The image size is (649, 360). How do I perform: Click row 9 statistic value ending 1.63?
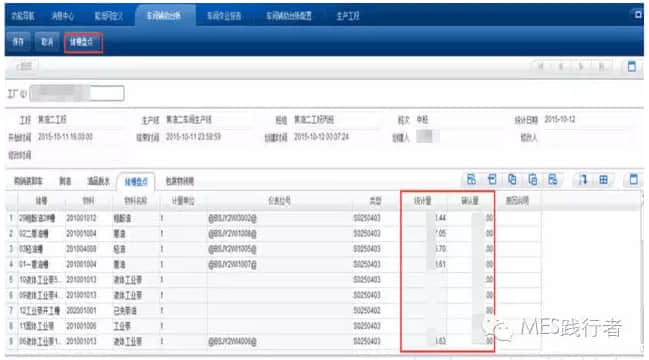(440, 341)
